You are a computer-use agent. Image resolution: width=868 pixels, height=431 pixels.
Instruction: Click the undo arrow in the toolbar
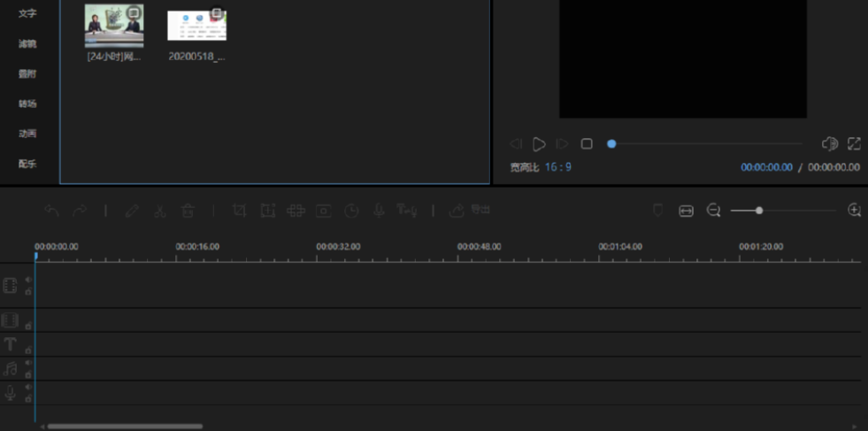pos(51,211)
